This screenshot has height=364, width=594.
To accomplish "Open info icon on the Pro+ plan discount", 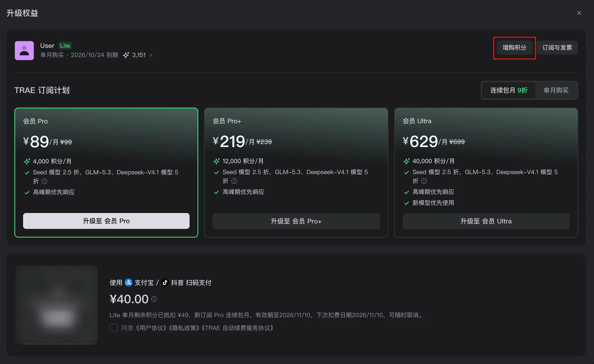I will tap(234, 181).
